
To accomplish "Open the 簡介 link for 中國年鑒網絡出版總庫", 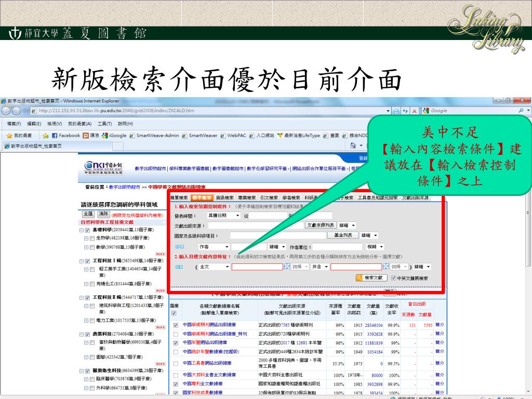I will [x=440, y=343].
